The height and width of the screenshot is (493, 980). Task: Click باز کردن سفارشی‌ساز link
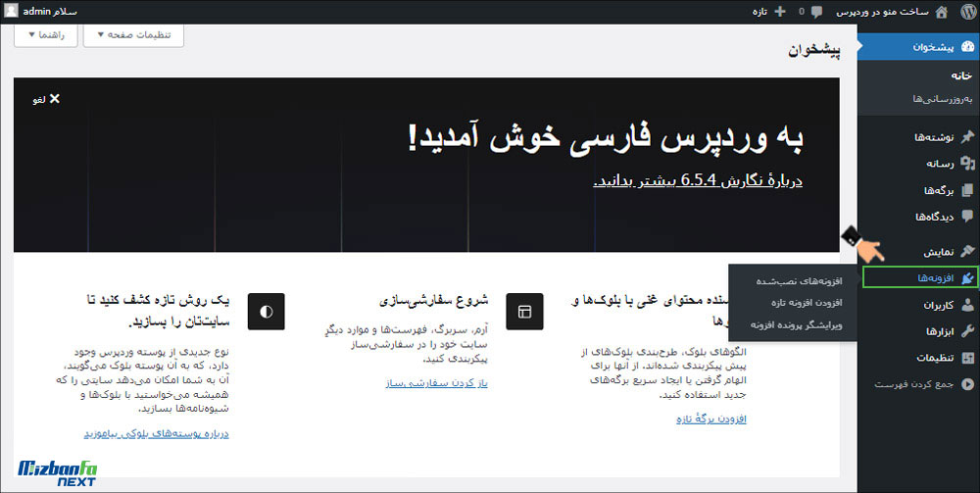436,383
